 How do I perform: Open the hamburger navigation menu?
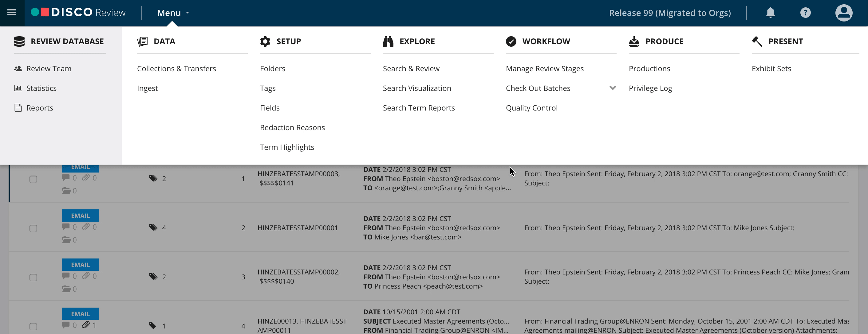pos(12,13)
